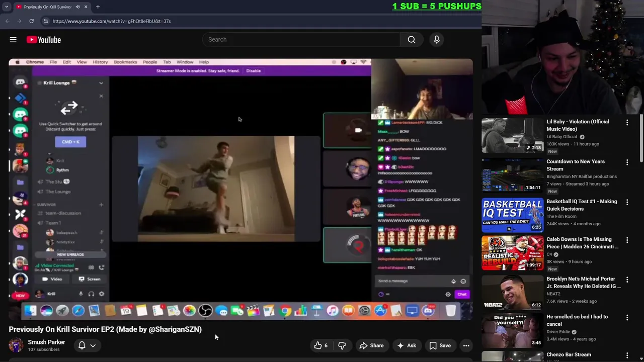Open options for Caleb Downs Madden video
Image resolution: width=644 pixels, height=362 pixels.
click(627, 240)
